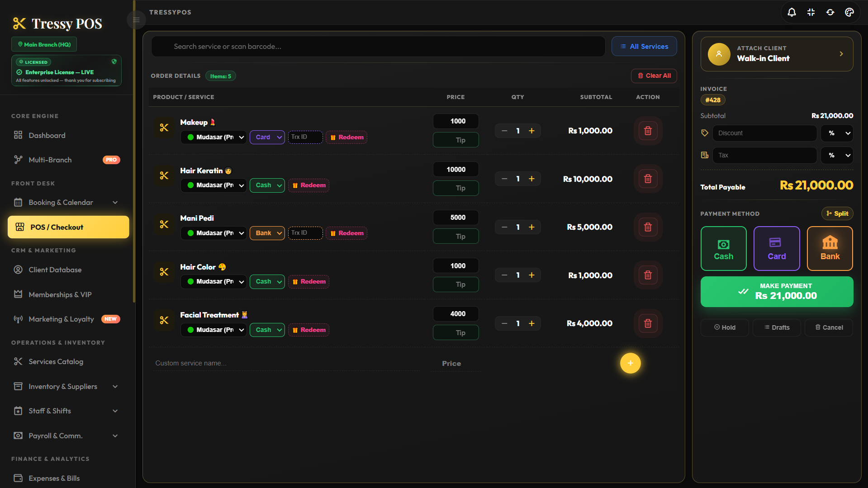This screenshot has height=488, width=868.
Task: Enable Split payment
Action: [837, 213]
